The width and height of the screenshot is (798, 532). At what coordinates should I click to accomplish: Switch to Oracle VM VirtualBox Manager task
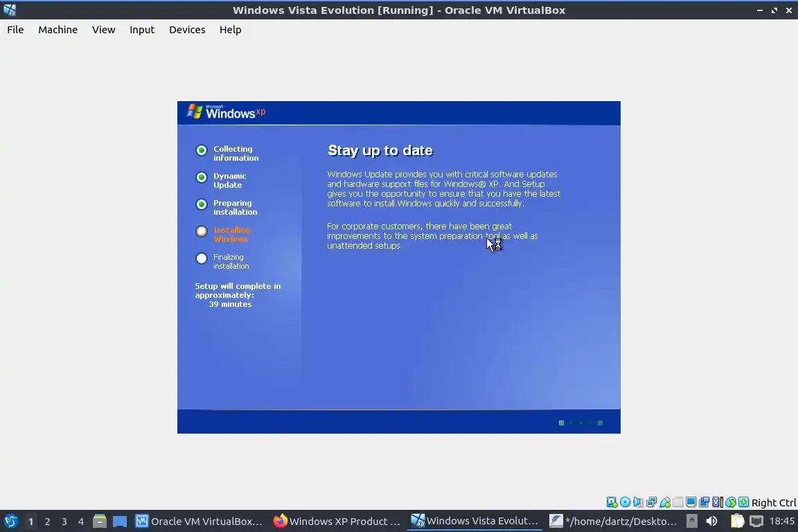[x=199, y=521]
